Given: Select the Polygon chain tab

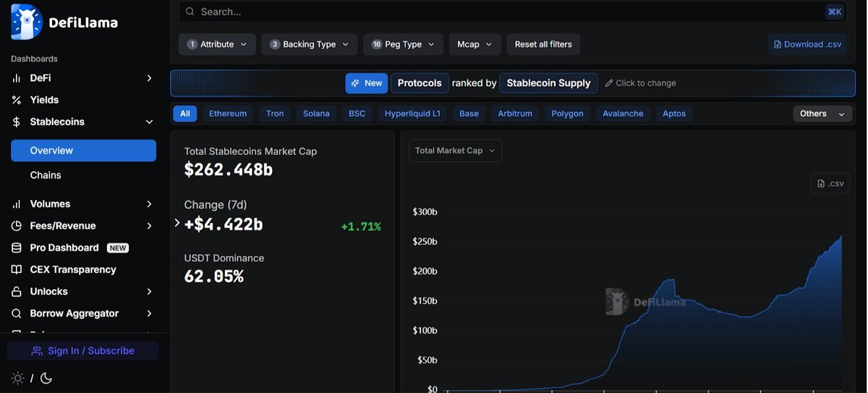Looking at the screenshot, I should point(567,113).
